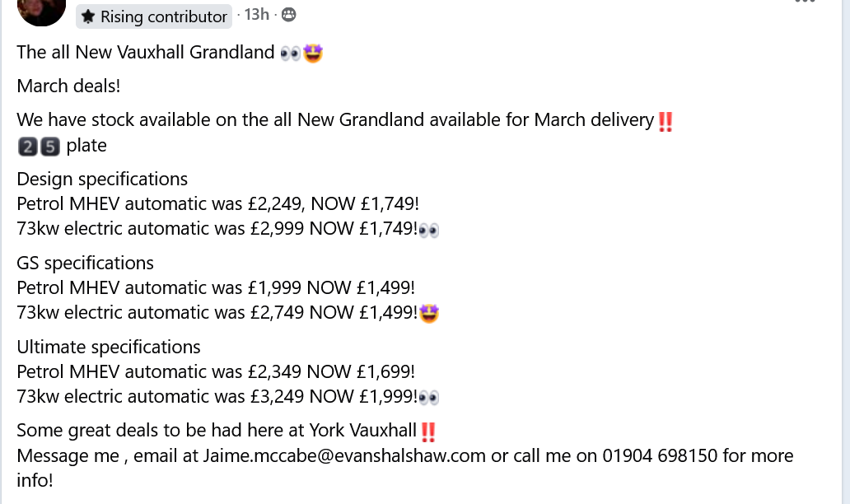Click the group members audience icon
The height and width of the screenshot is (504, 850).
pos(288,14)
